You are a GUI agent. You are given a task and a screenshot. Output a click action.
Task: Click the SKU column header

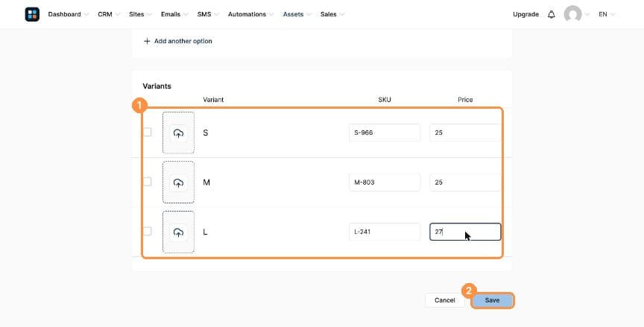pyautogui.click(x=385, y=100)
